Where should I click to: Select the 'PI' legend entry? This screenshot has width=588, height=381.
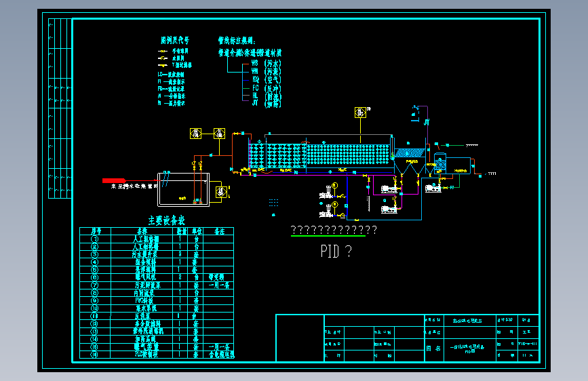point(171,103)
